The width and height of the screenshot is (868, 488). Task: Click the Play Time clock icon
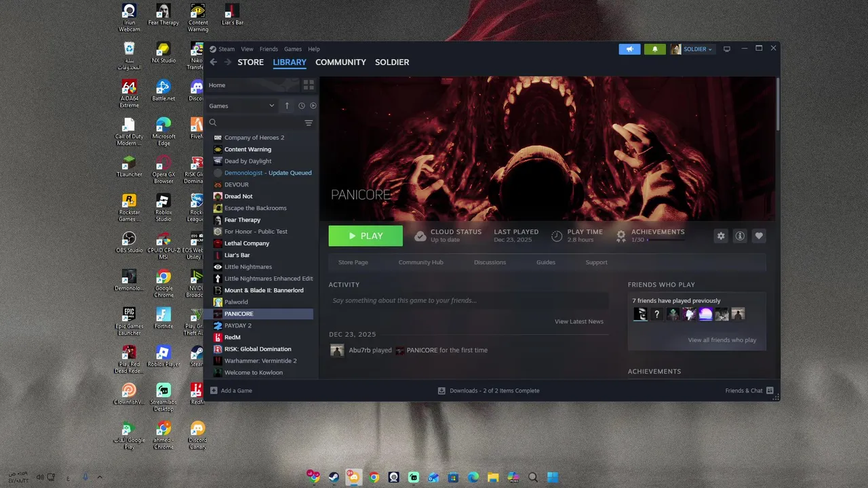[x=557, y=236]
